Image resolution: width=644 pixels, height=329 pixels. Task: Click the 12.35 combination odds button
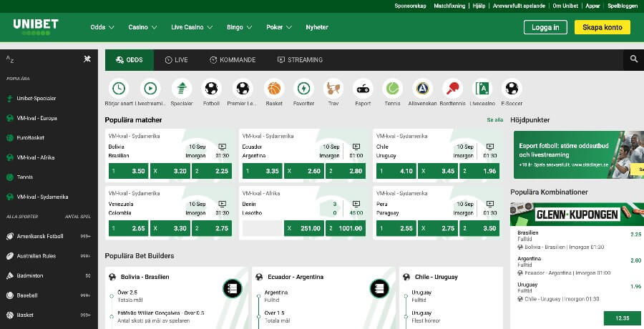pos(623,318)
